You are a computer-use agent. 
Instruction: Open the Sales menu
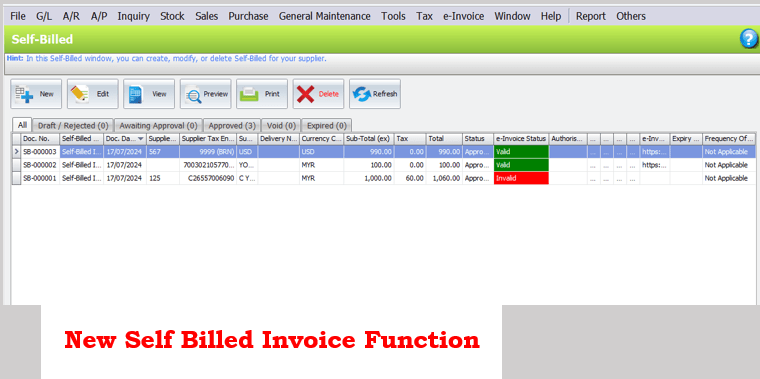tap(206, 16)
